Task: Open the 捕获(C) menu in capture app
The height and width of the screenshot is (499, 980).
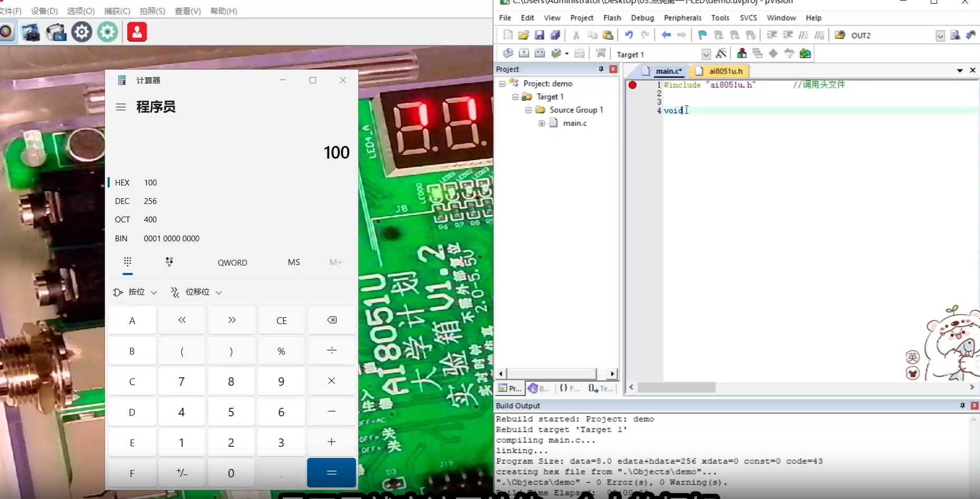Action: (117, 11)
